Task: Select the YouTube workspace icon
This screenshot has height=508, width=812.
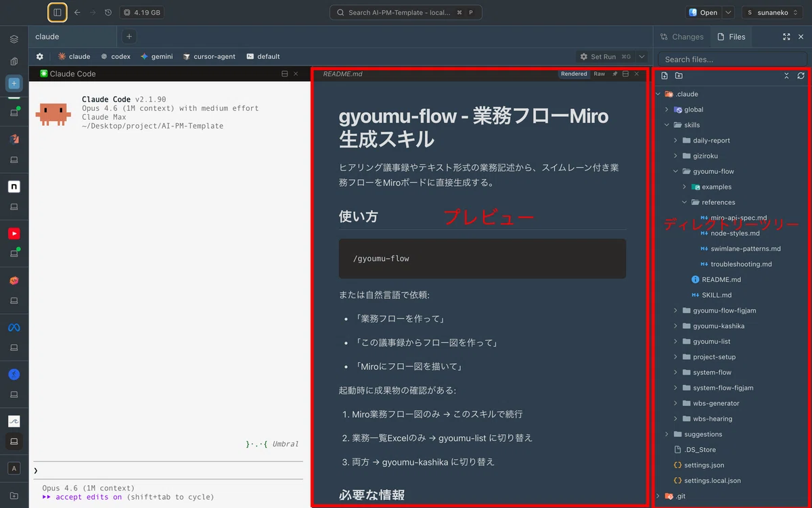Action: pos(14,233)
